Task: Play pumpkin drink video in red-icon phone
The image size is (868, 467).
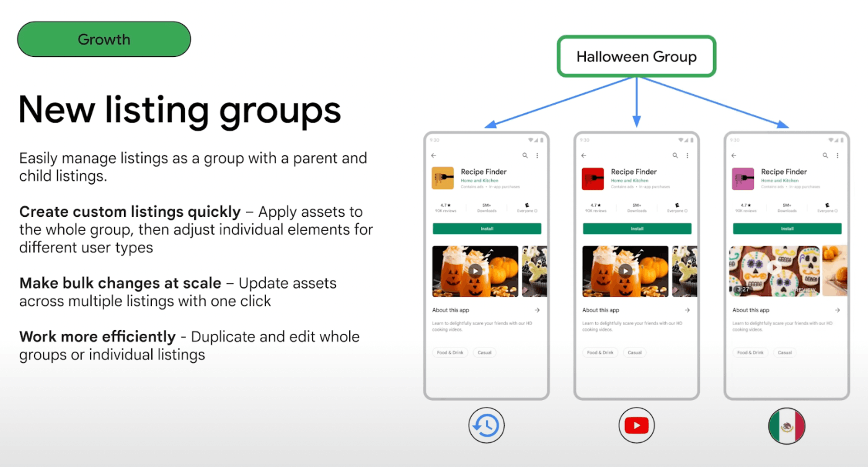Action: pyautogui.click(x=625, y=271)
